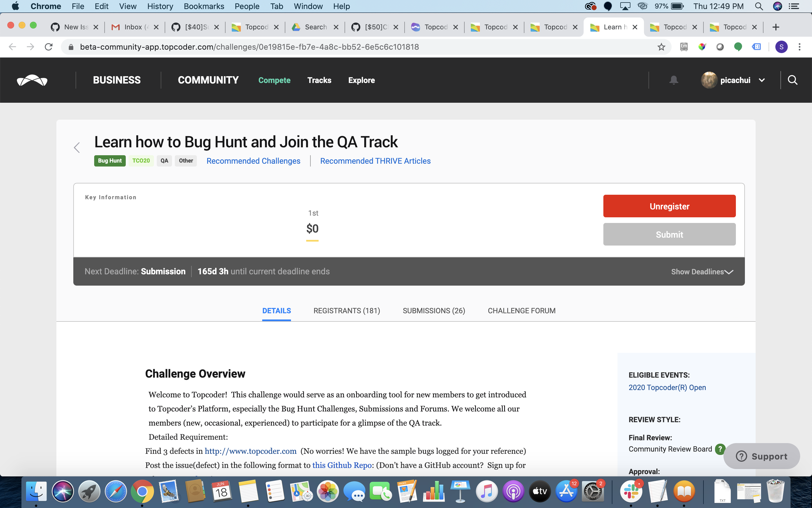Click COMMUNITY in the header
The width and height of the screenshot is (812, 508).
pos(208,80)
